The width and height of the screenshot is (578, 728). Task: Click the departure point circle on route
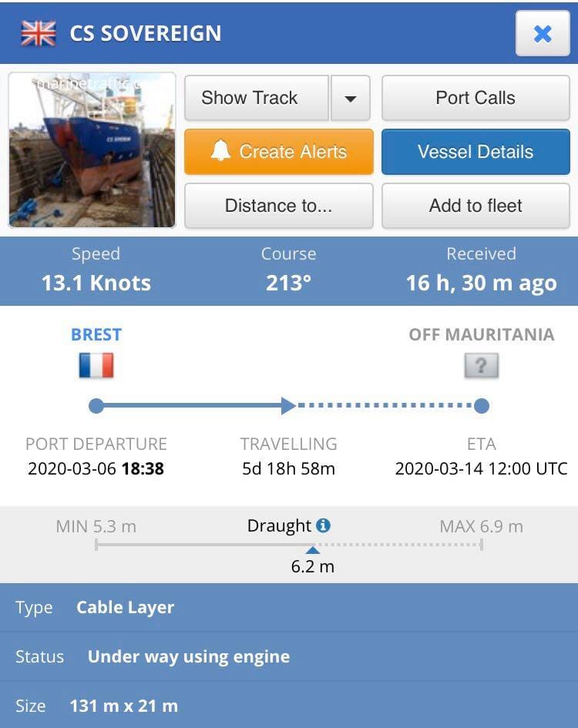point(96,405)
